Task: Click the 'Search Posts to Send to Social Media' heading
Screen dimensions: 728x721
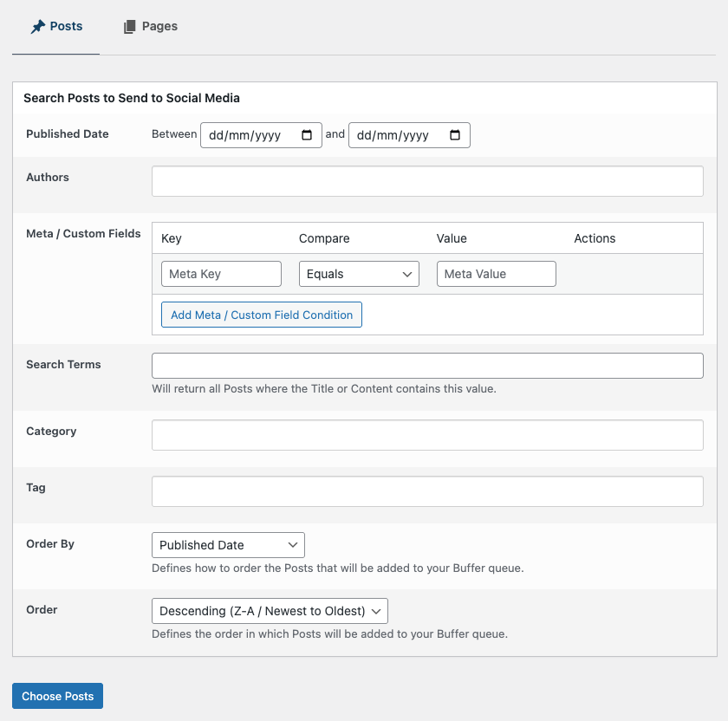Action: tap(132, 98)
